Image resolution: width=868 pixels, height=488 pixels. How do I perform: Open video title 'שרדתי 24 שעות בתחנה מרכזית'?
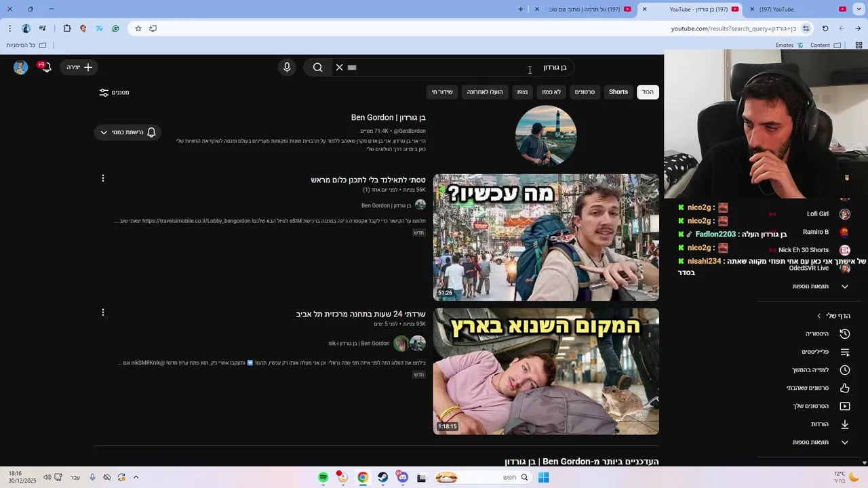361,314
